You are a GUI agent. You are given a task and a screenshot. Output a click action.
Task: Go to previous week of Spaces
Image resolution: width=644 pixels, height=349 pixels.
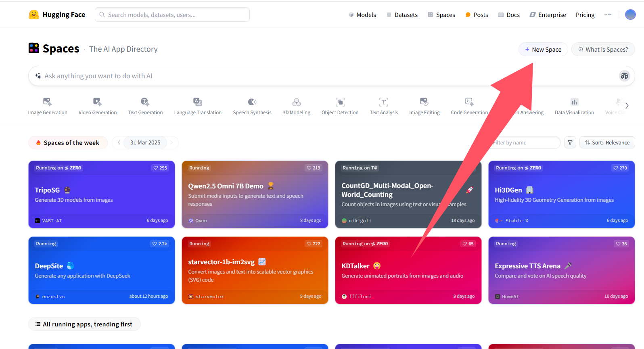pyautogui.click(x=119, y=142)
